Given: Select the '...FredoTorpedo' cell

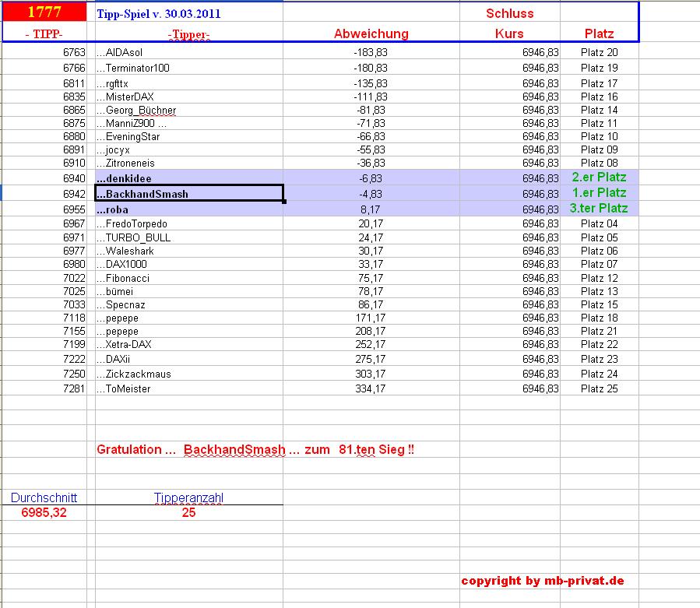Looking at the screenshot, I should tap(189, 223).
